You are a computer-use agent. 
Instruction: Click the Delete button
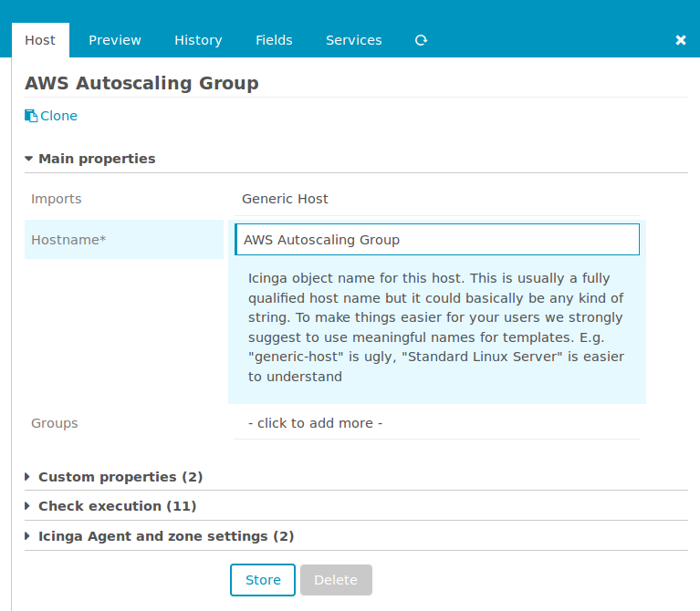(336, 580)
